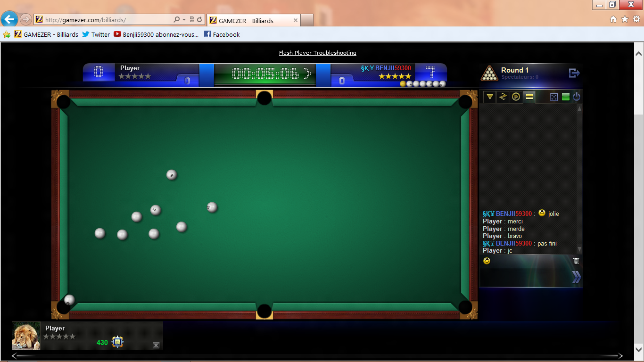Open the circled play button tab
Image resolution: width=644 pixels, height=362 pixels.
tap(516, 97)
